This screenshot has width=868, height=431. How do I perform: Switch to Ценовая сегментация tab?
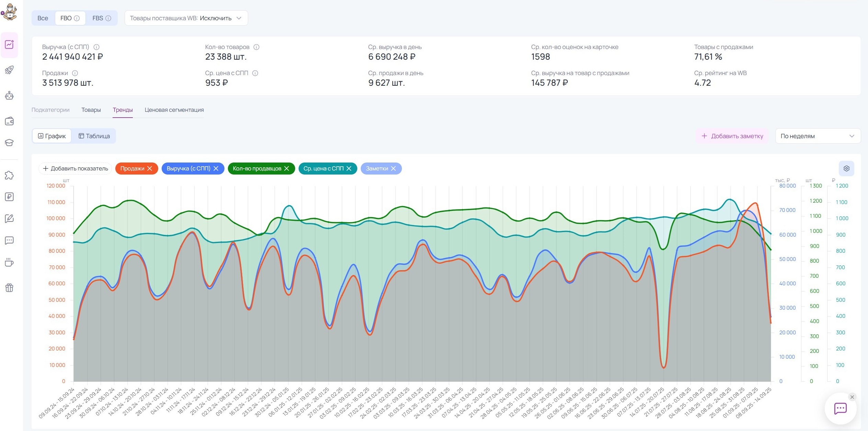[x=174, y=110]
